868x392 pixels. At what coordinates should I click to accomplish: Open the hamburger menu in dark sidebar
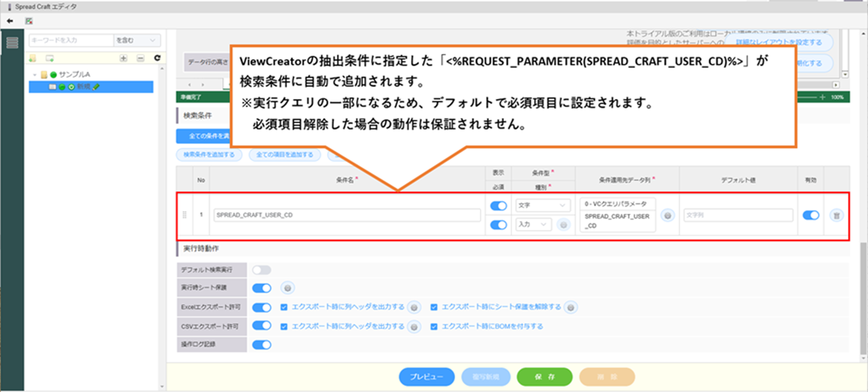(12, 43)
